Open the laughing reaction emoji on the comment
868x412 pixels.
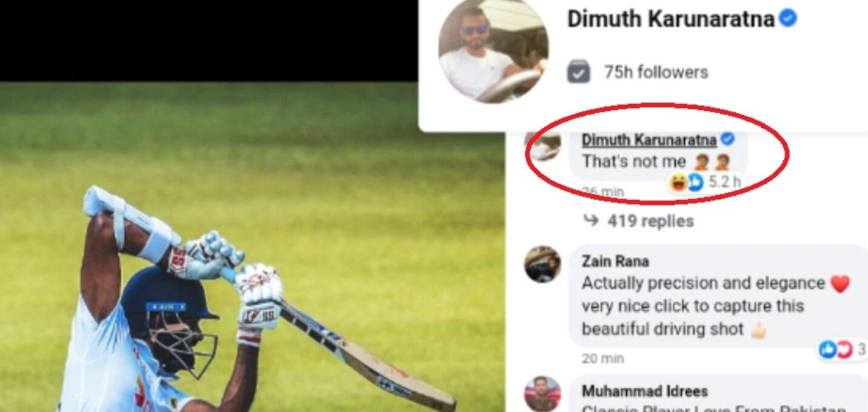tap(678, 181)
